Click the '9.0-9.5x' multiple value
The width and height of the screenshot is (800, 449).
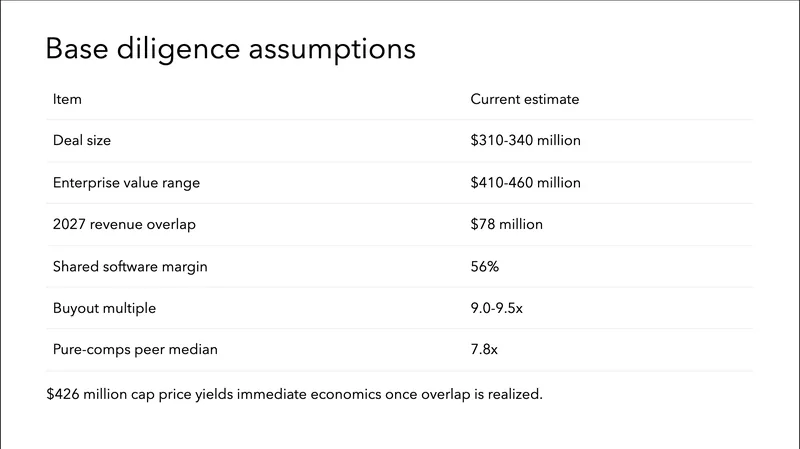click(497, 309)
